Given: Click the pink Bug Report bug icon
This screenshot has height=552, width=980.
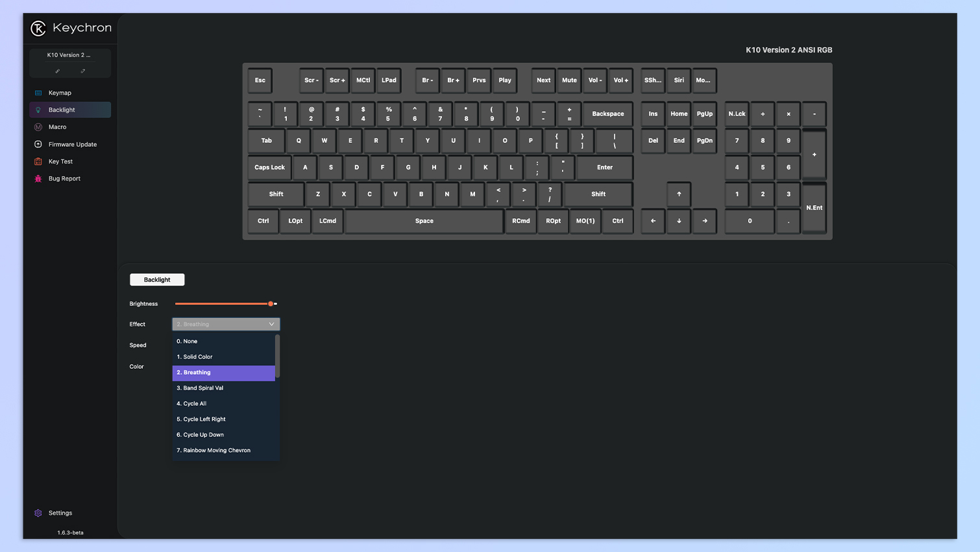Looking at the screenshot, I should coord(38,179).
